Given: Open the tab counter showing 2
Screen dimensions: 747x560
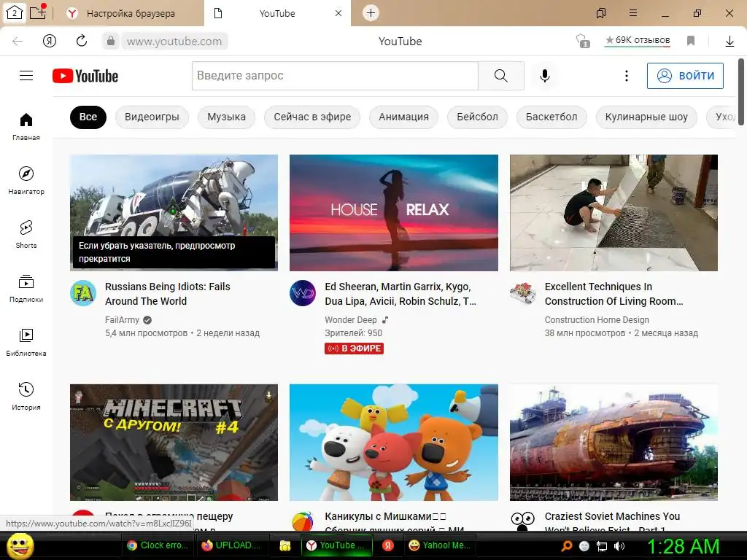Looking at the screenshot, I should click(x=15, y=12).
